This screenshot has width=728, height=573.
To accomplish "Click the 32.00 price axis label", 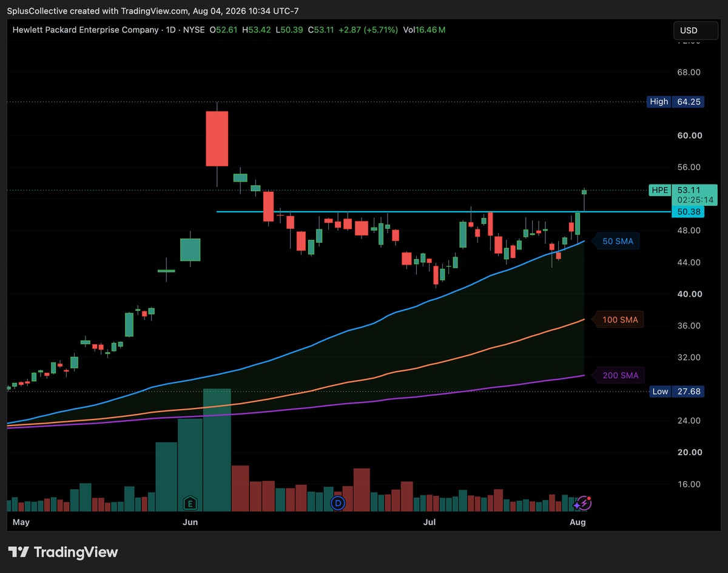I will tap(689, 358).
